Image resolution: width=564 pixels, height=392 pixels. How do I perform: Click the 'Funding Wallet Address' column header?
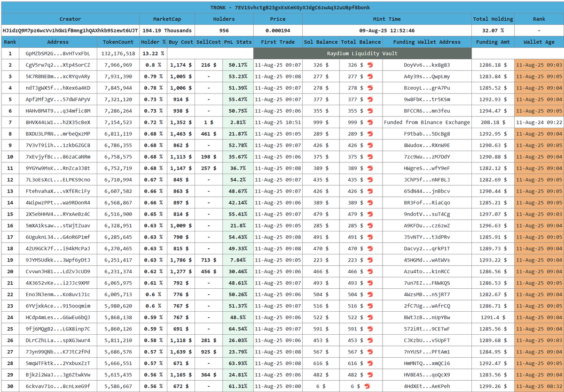coord(427,42)
